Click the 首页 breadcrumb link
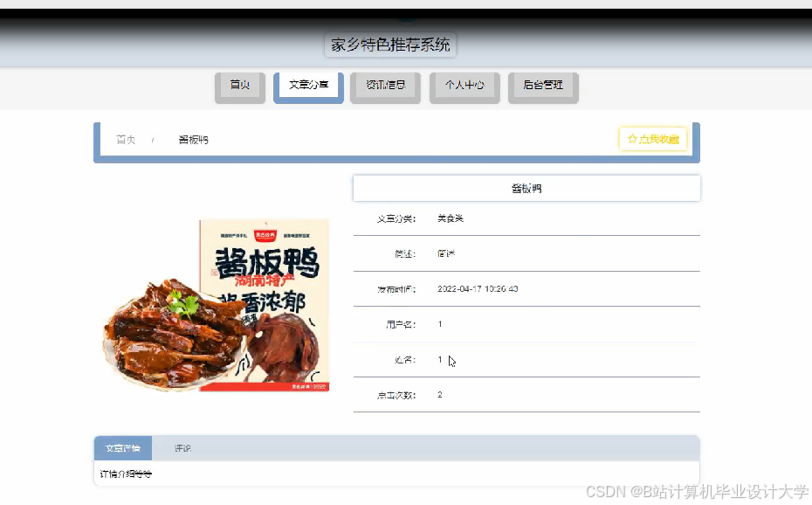 click(126, 140)
